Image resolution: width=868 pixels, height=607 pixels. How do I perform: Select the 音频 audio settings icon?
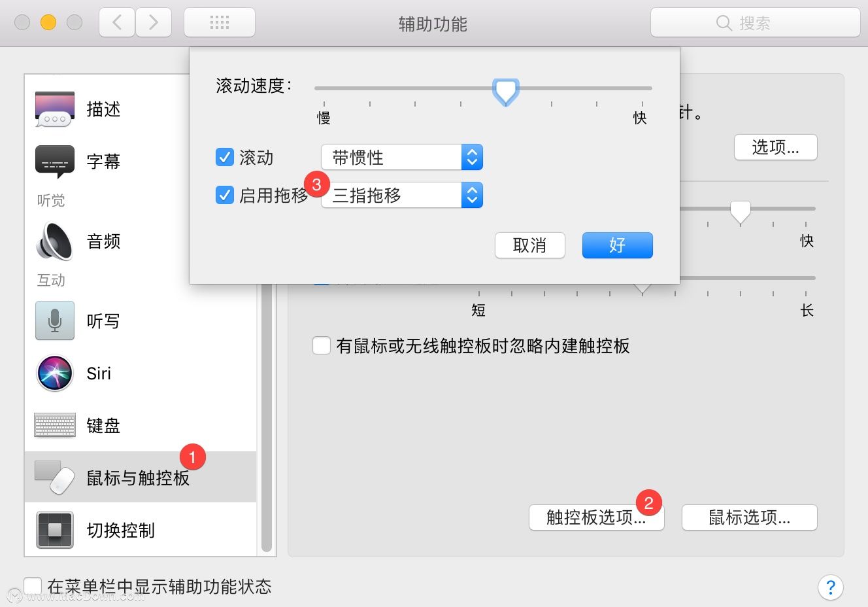[54, 241]
